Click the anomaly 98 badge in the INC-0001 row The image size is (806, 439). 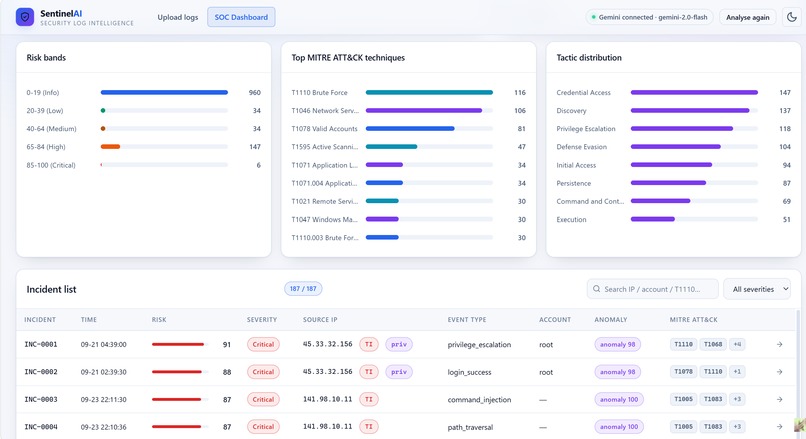[617, 344]
